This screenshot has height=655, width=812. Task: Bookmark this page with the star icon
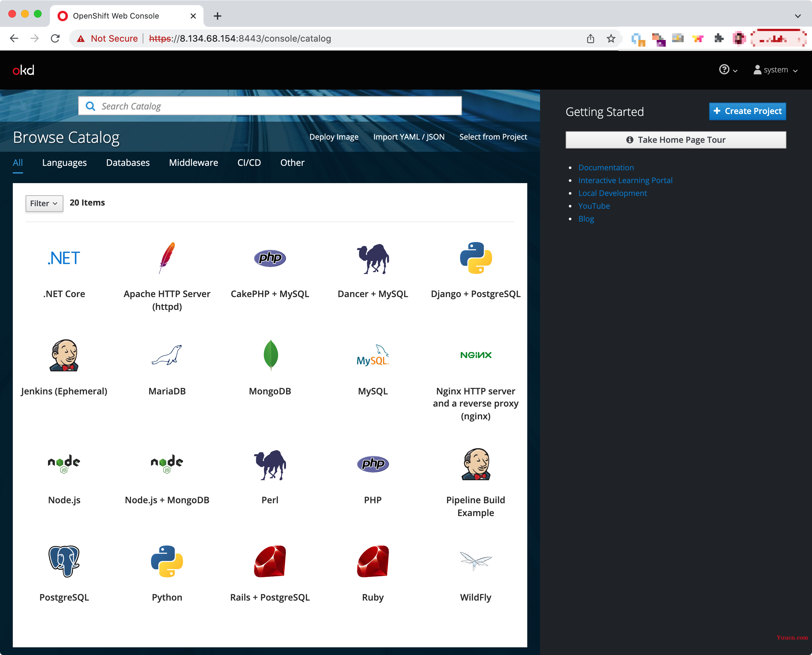[611, 38]
